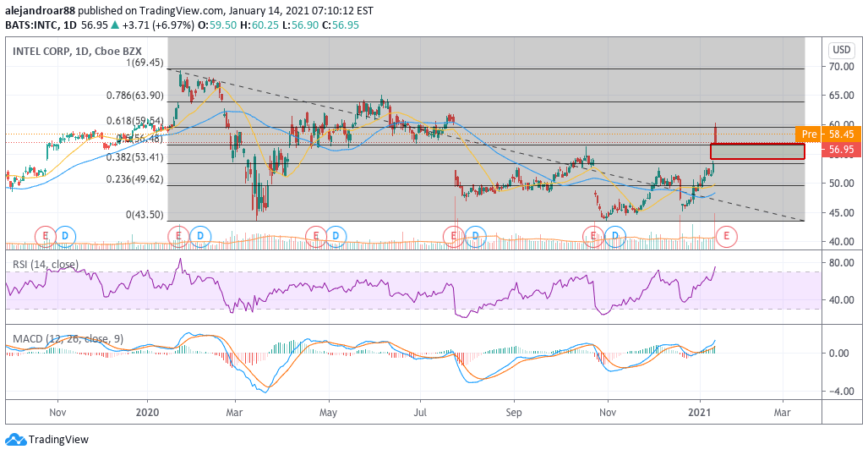This screenshot has width=868, height=455.
Task: Open the dividend D marker near August 2020
Action: (476, 237)
